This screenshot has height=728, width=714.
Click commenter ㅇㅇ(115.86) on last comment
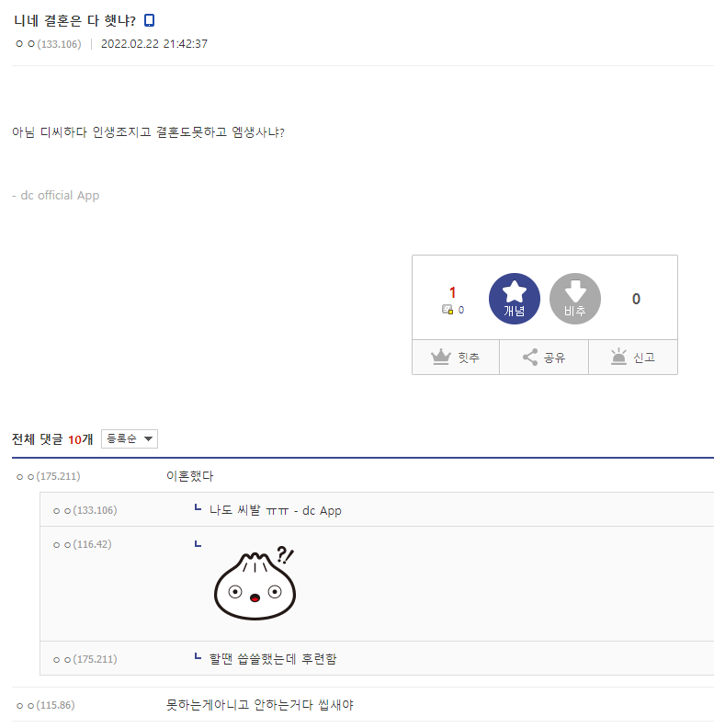pos(46,705)
